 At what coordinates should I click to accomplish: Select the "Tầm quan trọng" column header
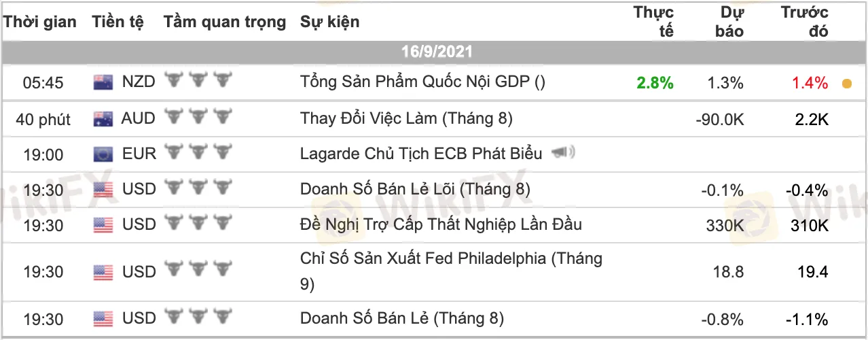[x=225, y=22]
